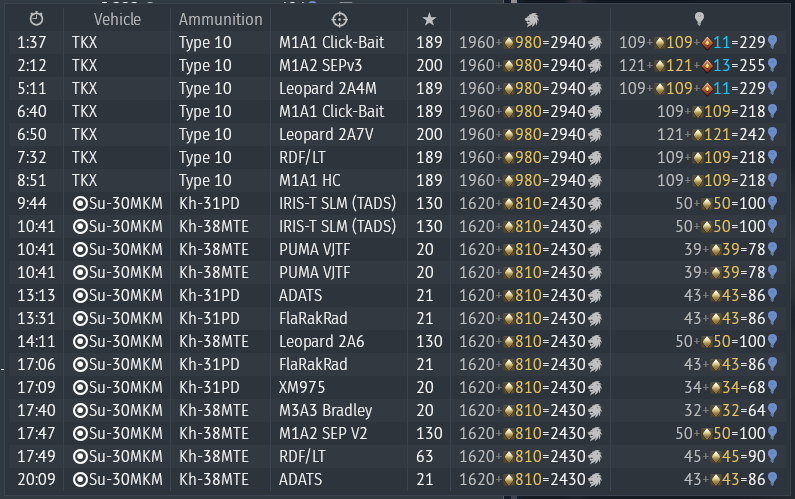Select the M3A3 Bradley target cell
Image resolution: width=795 pixels, height=499 pixels.
[326, 410]
